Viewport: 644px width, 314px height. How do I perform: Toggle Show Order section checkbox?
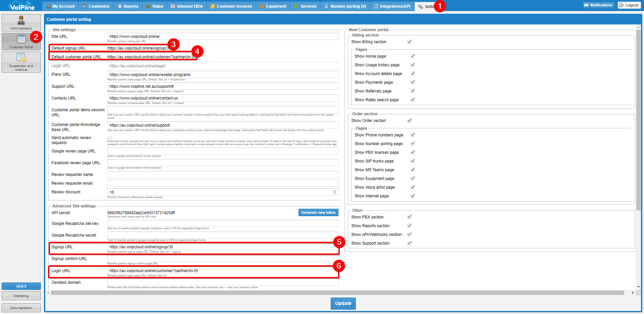coord(410,121)
